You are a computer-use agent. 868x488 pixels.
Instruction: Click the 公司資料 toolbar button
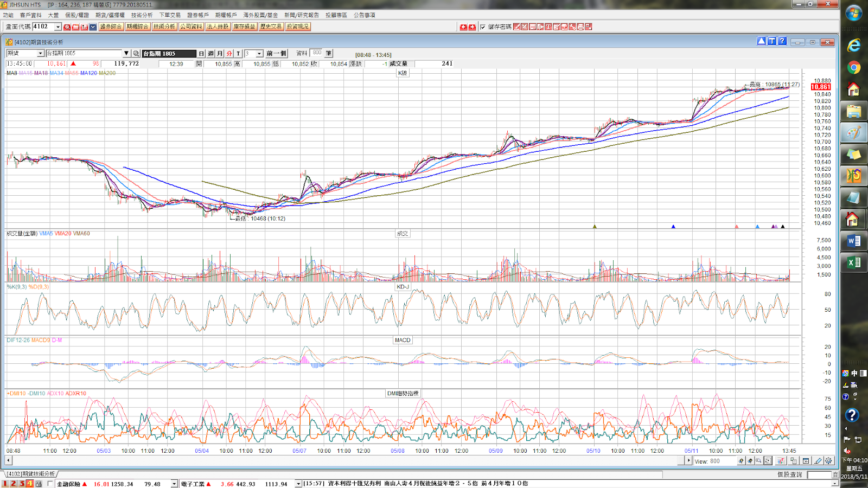[191, 27]
